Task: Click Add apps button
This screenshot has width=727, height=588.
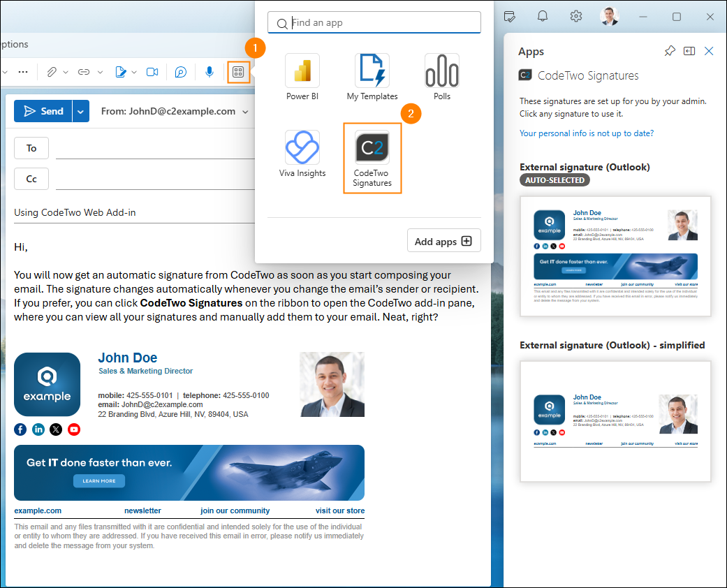Action: (443, 241)
